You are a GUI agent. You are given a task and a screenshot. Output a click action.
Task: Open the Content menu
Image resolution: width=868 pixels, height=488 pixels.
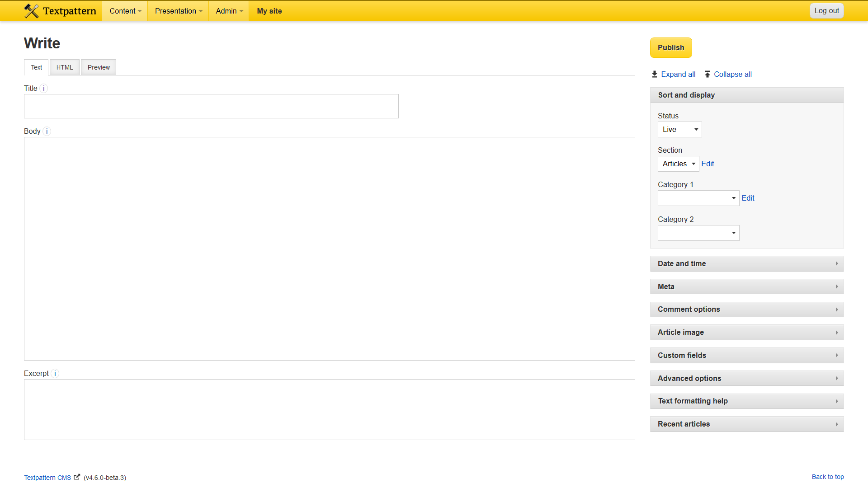coord(125,11)
